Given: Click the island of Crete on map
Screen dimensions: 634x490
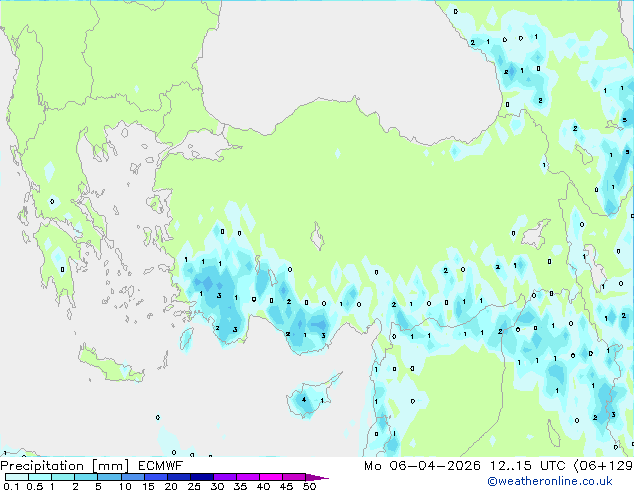Looking at the screenshot, I should [x=110, y=364].
